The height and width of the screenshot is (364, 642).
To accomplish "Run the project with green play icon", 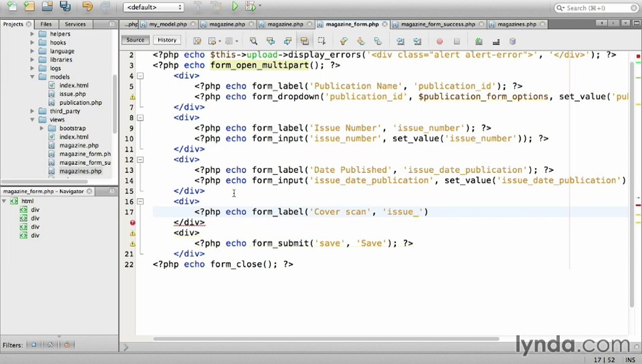I will (x=235, y=7).
